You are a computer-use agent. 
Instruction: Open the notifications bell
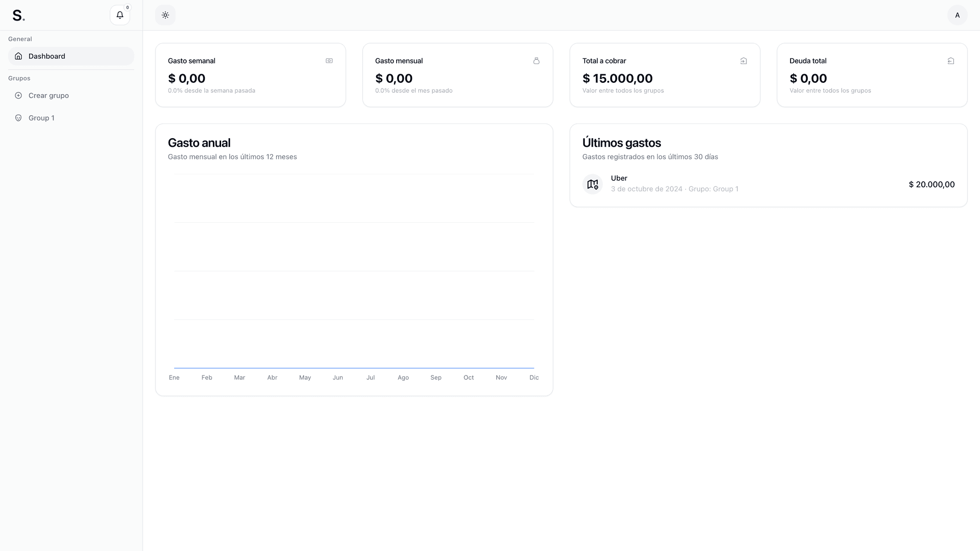coord(120,15)
